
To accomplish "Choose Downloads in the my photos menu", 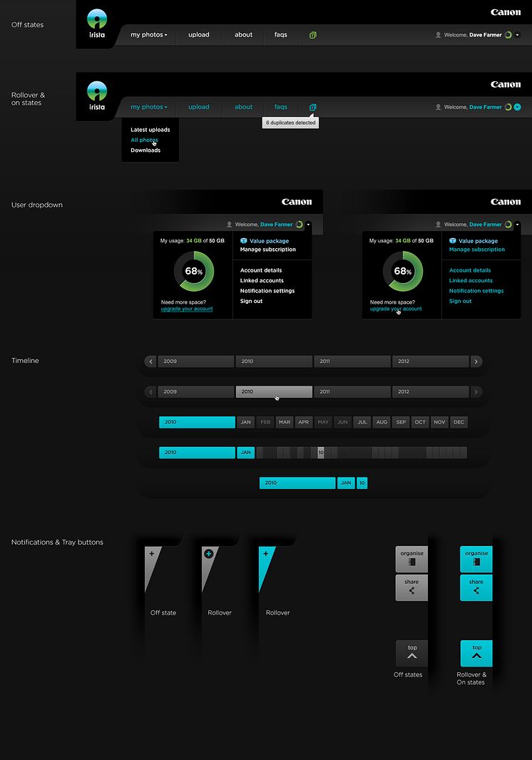I will click(145, 150).
